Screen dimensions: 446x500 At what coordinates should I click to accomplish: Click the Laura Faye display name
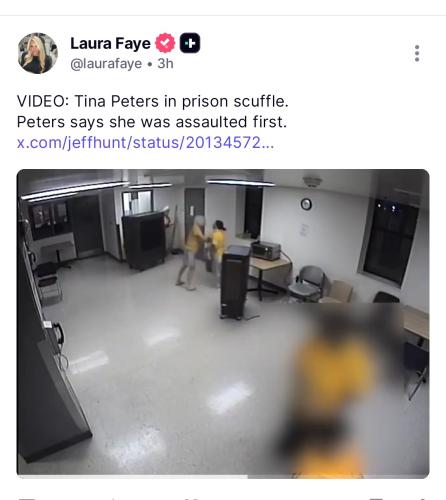tap(110, 43)
